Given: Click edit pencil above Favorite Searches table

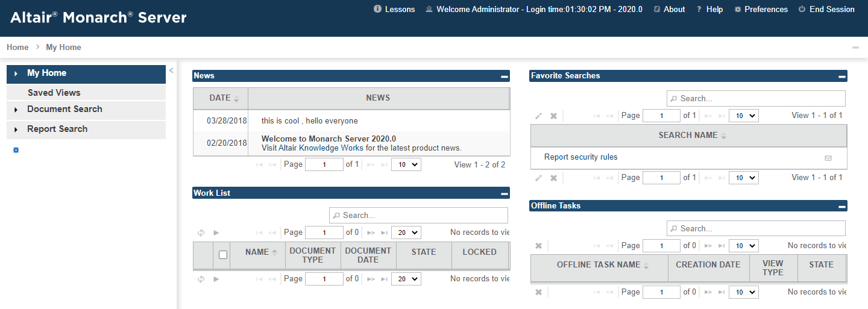Looking at the screenshot, I should (x=539, y=116).
